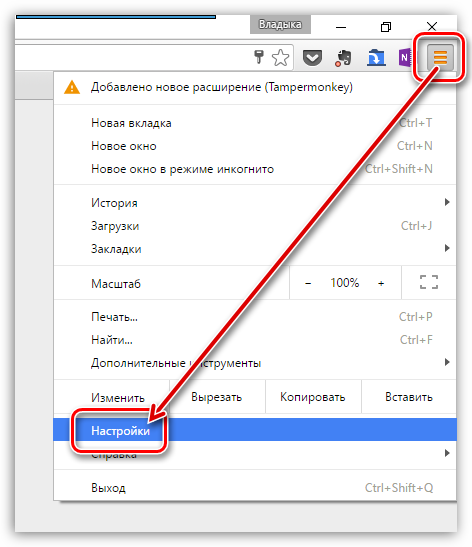Screen dimensions: 472x547
Task: Click the Масштаб label
Action: [116, 284]
